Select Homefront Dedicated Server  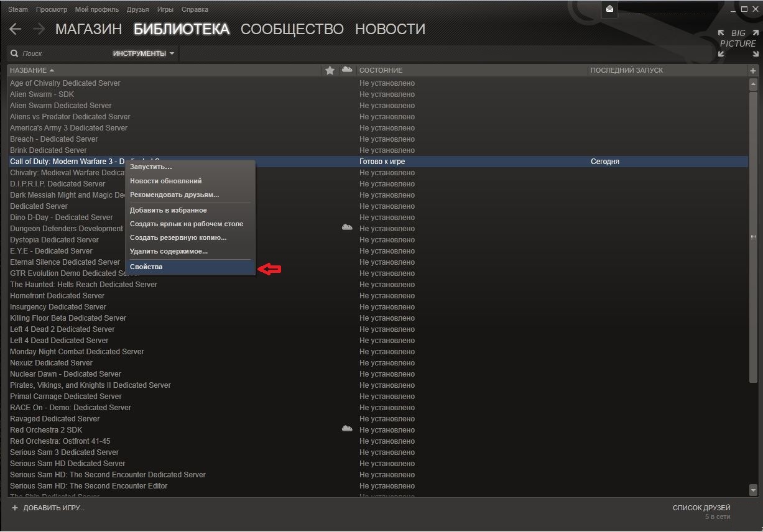(x=57, y=296)
